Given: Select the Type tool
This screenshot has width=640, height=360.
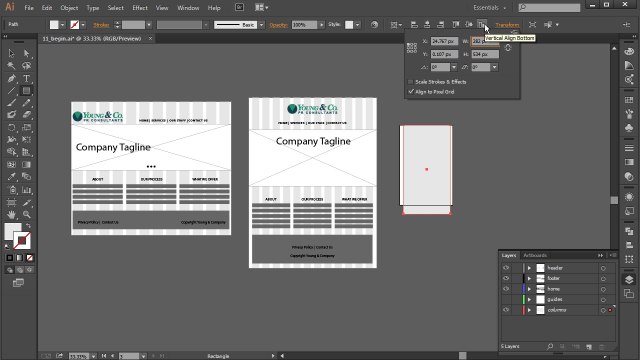Looking at the screenshot, I should coord(27,78).
